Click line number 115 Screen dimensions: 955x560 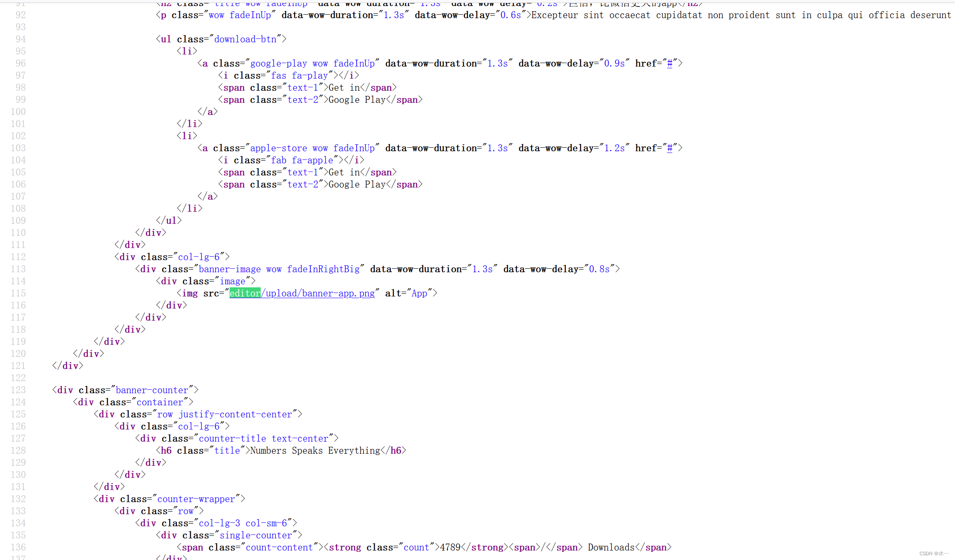[x=18, y=293]
